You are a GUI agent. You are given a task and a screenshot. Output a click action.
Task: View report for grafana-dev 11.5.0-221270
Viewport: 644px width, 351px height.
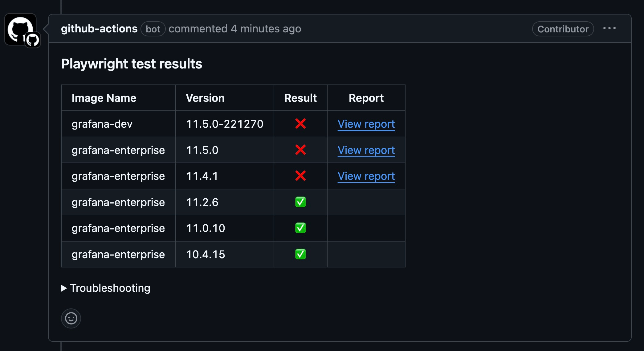click(366, 124)
